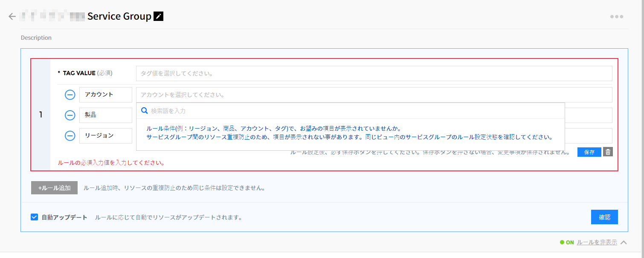Image resolution: width=644 pixels, height=258 pixels.
Task: Click the +ルール追加 button
Action: tap(54, 188)
